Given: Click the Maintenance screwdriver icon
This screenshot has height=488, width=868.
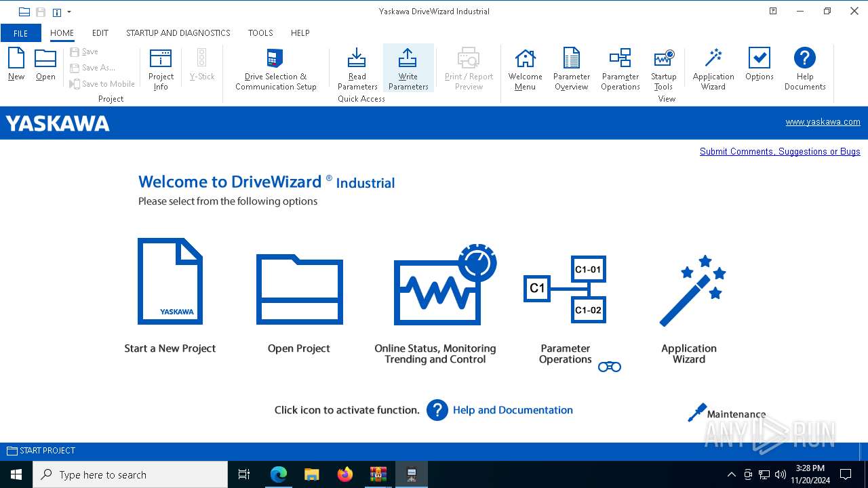Looking at the screenshot, I should (696, 413).
